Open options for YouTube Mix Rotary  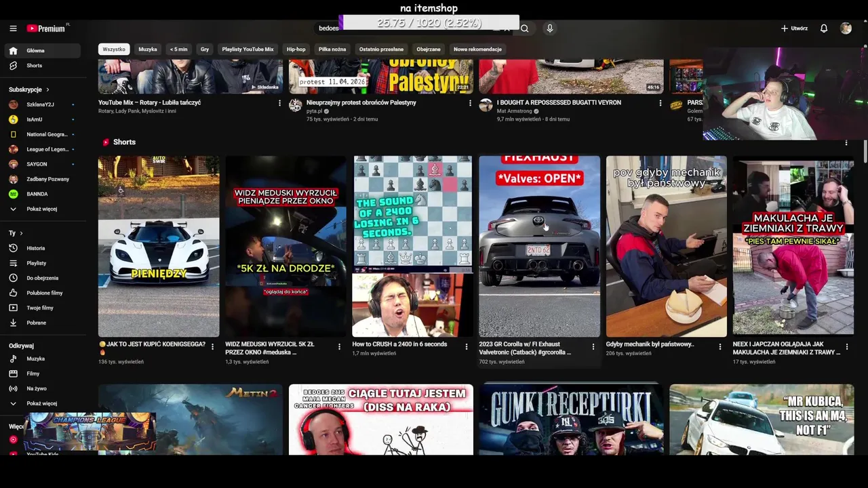pyautogui.click(x=279, y=103)
